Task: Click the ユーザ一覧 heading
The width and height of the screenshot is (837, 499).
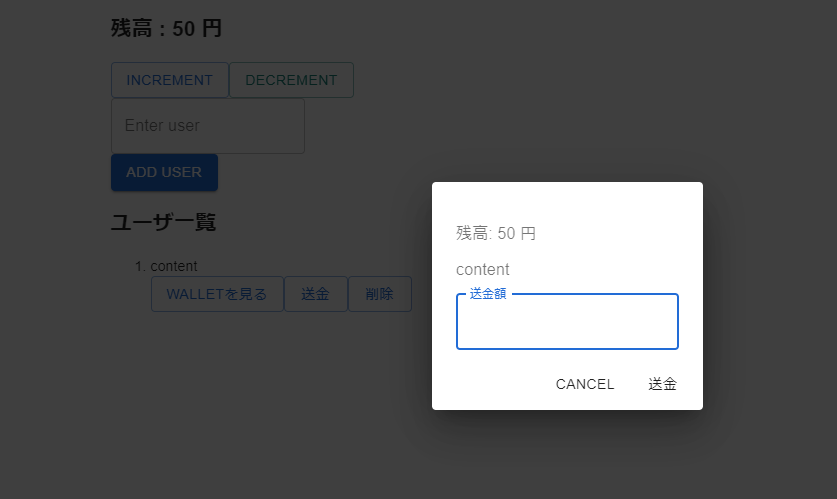Action: coord(163,222)
